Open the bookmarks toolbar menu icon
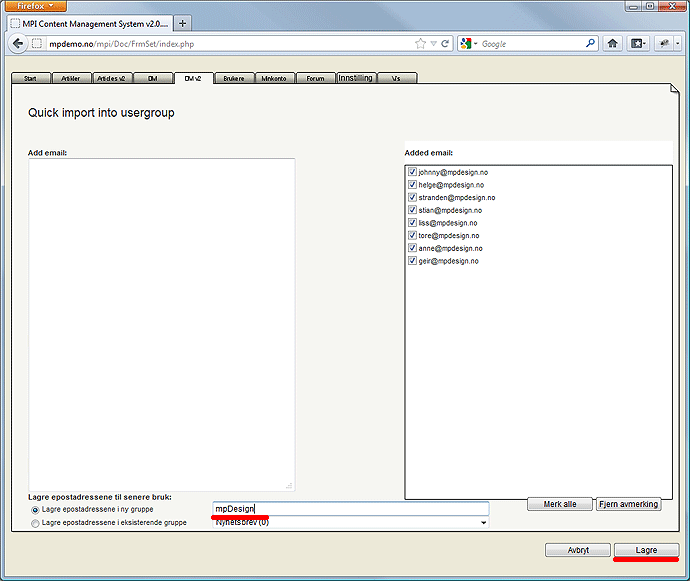The image size is (690, 581). click(638, 43)
